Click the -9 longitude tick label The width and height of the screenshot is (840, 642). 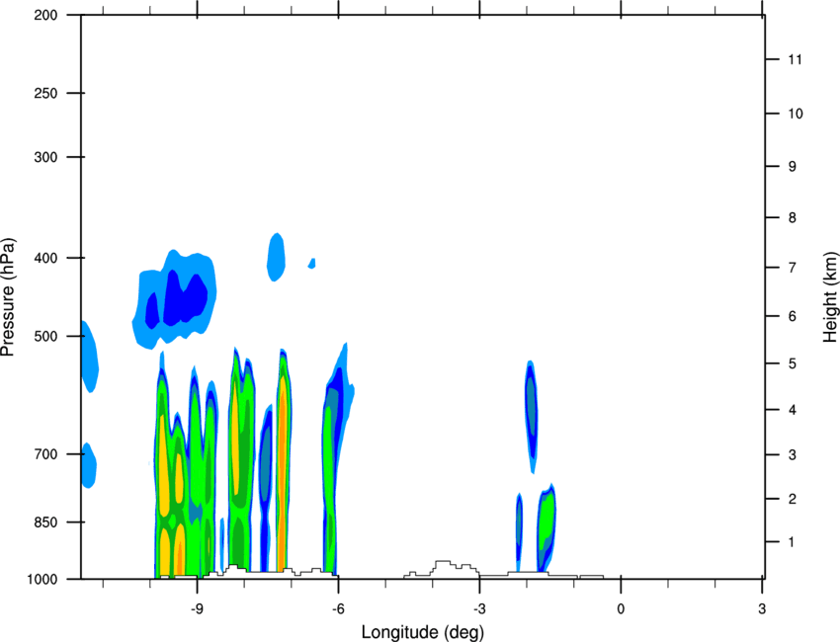[197, 609]
